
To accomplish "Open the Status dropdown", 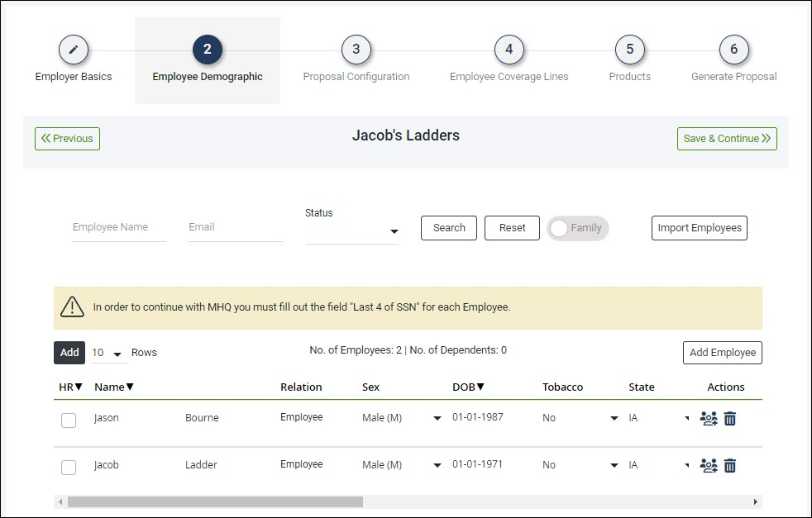I will coord(394,231).
